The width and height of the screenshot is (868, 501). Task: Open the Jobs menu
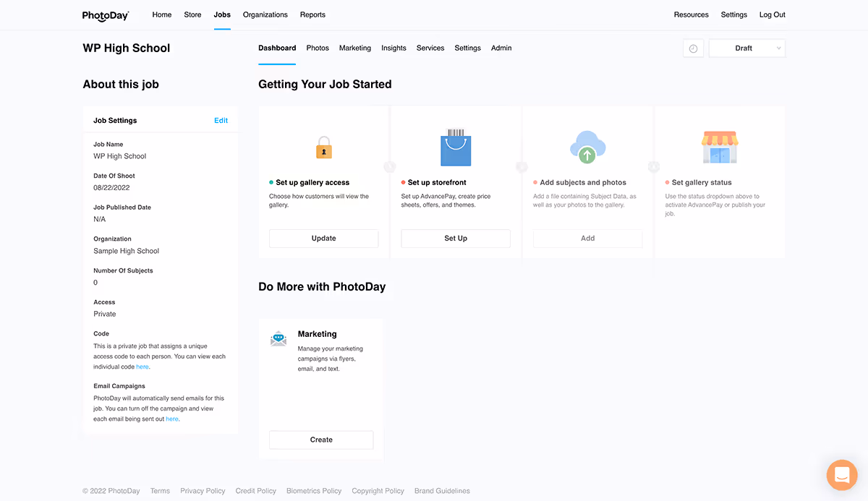[222, 14]
